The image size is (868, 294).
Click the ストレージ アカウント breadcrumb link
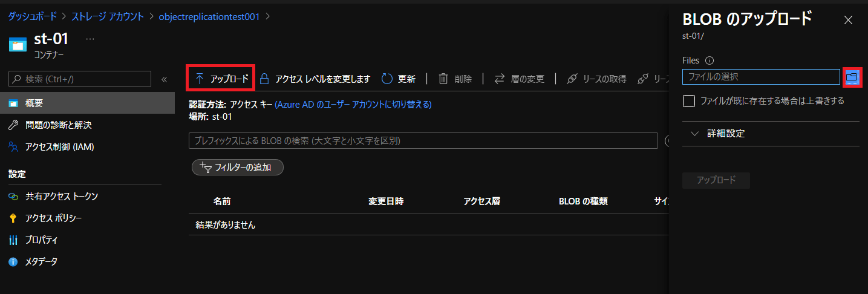pyautogui.click(x=108, y=16)
